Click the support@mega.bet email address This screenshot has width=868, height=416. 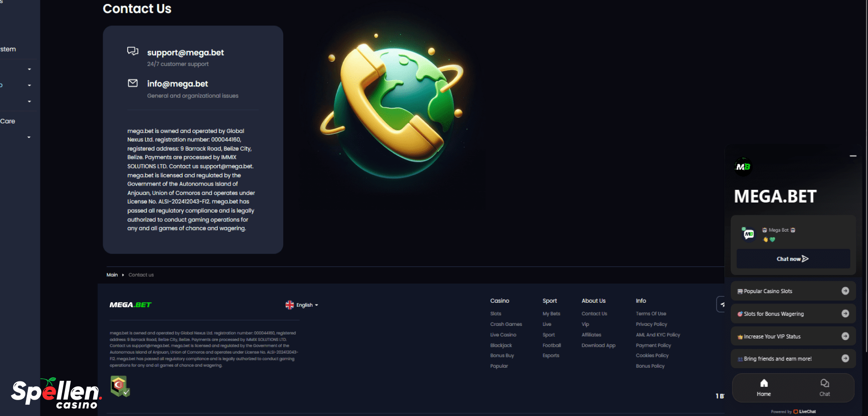click(x=186, y=53)
